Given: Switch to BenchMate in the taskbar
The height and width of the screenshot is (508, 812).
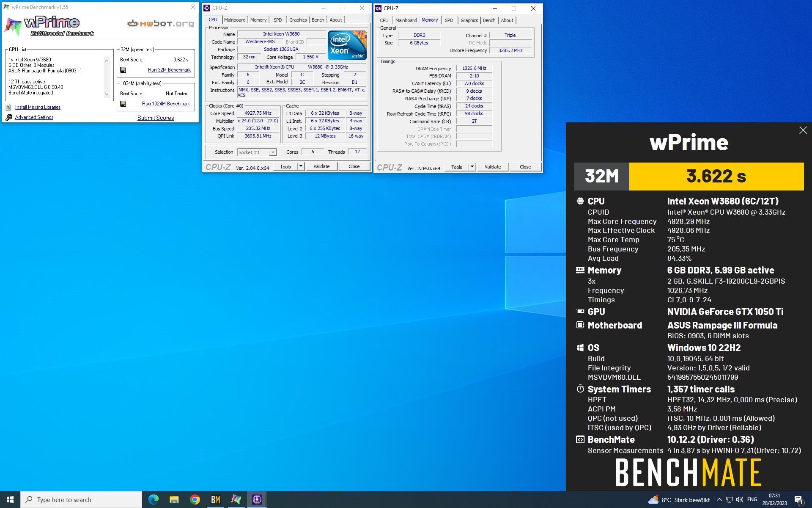Looking at the screenshot, I should 216,500.
